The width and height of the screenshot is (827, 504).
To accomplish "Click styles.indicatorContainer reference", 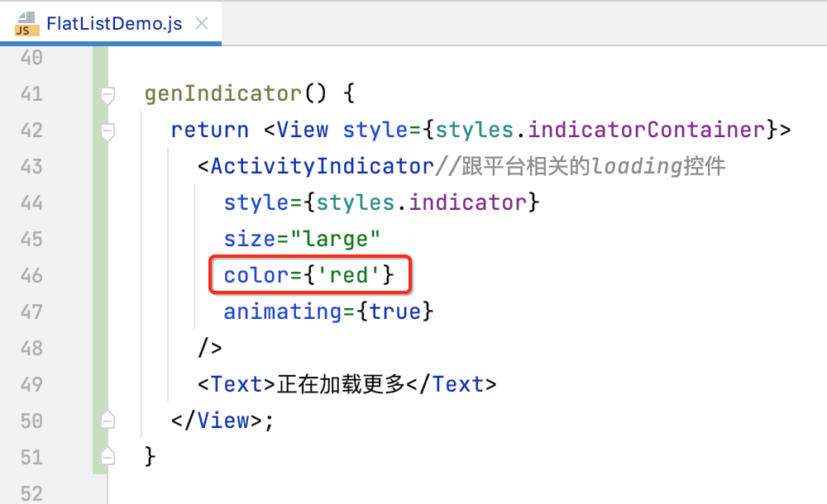I will click(601, 130).
